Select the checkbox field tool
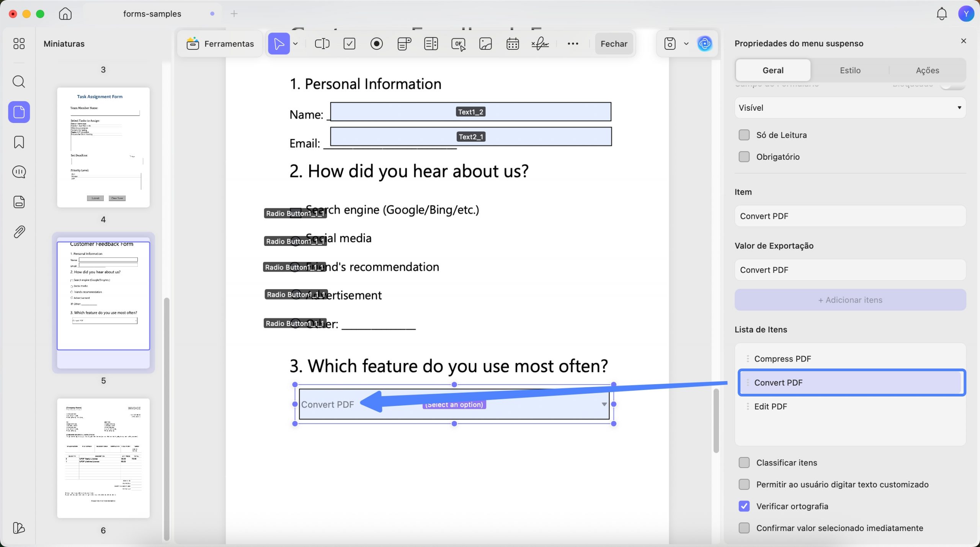 pos(350,44)
